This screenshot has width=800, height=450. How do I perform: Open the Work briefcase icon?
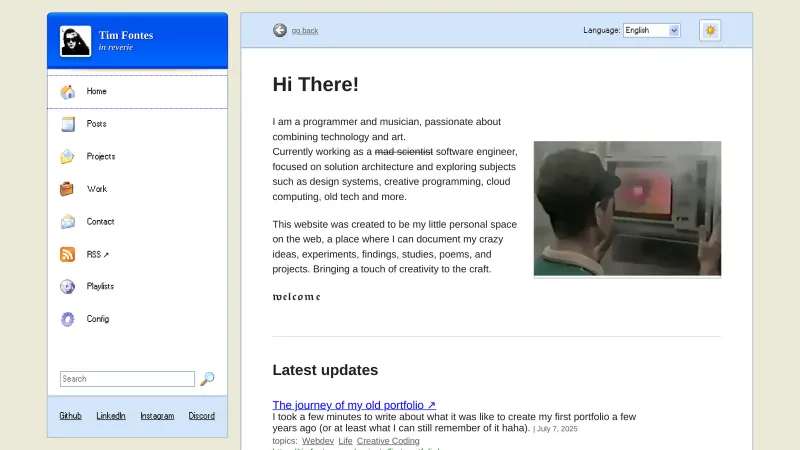pos(68,189)
